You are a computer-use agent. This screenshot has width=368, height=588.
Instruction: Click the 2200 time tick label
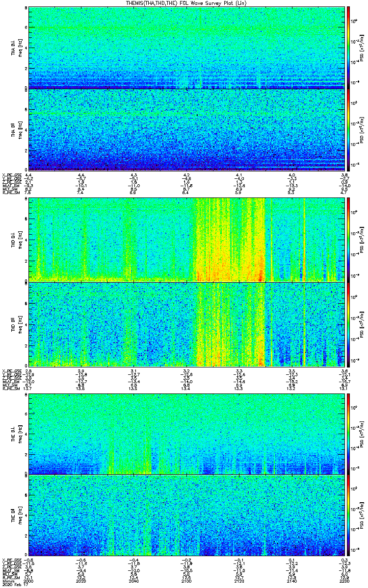tap(344, 582)
